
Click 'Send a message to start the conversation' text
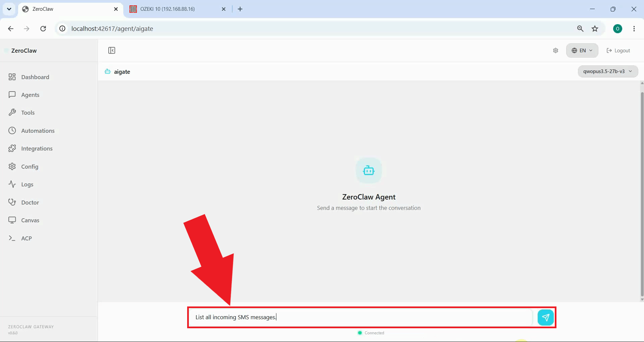tap(369, 208)
